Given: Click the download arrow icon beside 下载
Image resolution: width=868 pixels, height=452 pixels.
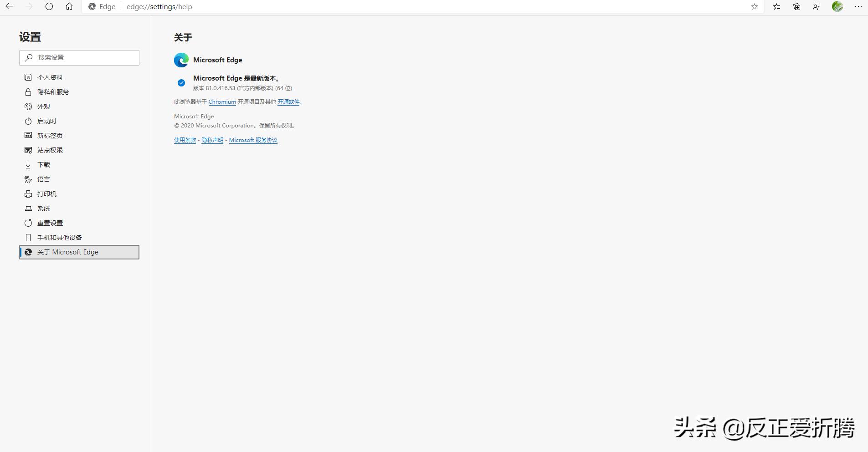Looking at the screenshot, I should pos(28,165).
